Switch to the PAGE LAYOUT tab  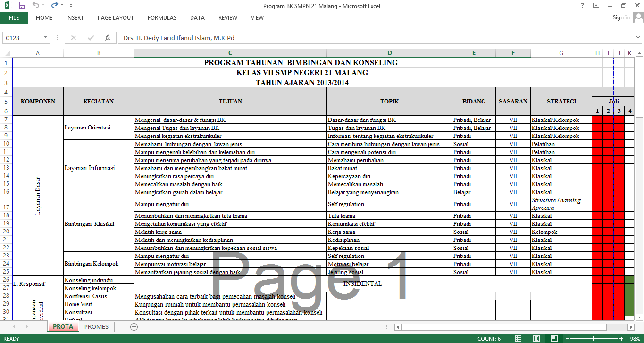(116, 18)
